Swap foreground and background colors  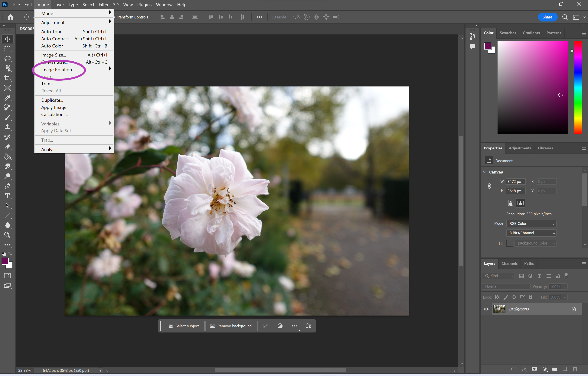[x=10, y=253]
